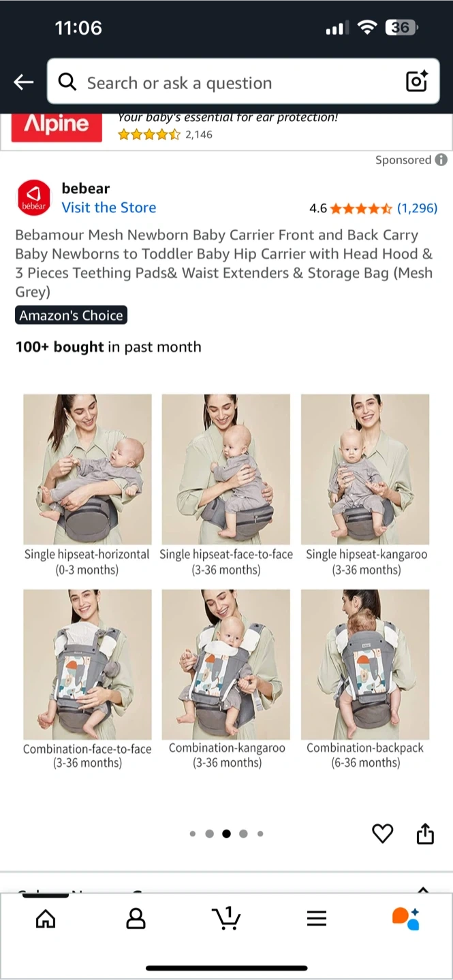453x980 pixels.
Task: Tap the Sponsored info icon
Action: [441, 160]
